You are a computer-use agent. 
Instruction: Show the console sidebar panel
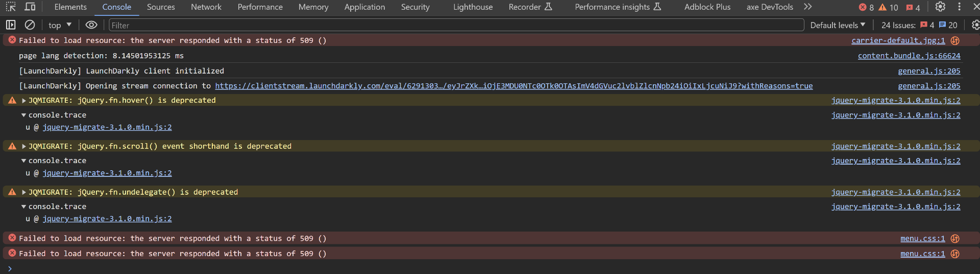click(x=11, y=25)
